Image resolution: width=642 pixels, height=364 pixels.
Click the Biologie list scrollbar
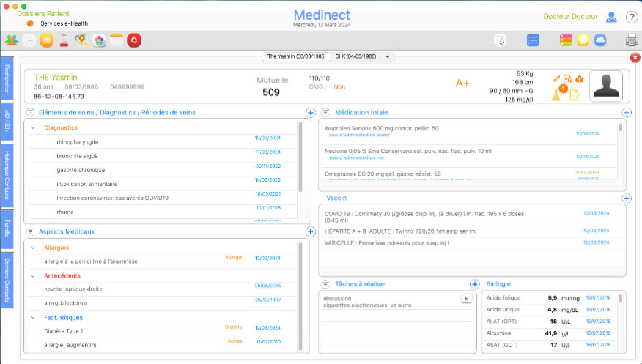(x=620, y=299)
